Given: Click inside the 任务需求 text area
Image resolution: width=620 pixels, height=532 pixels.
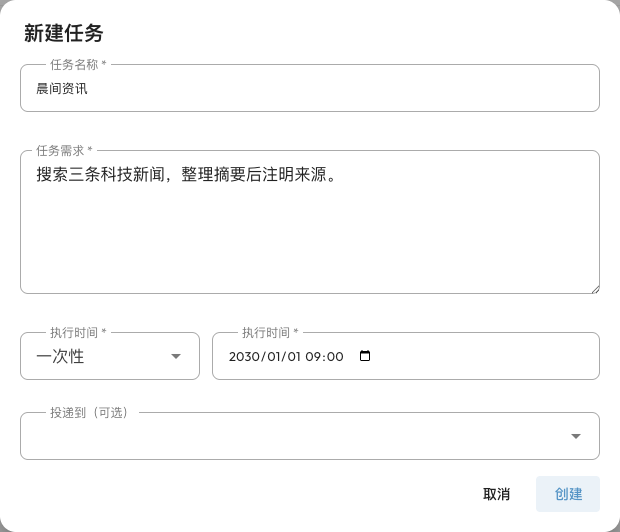Looking at the screenshot, I should 310,222.
